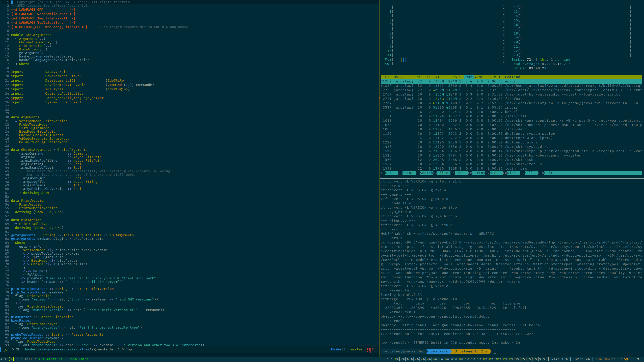The height and width of the screenshot is (362, 644).
Task: Select the dbus-daemon process row in htop
Action: 511,155
